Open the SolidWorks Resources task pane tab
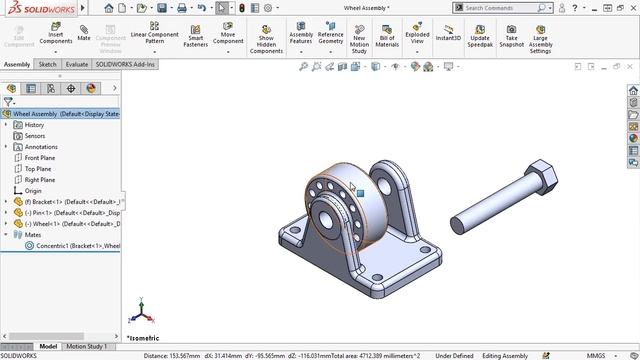 pos(633,90)
